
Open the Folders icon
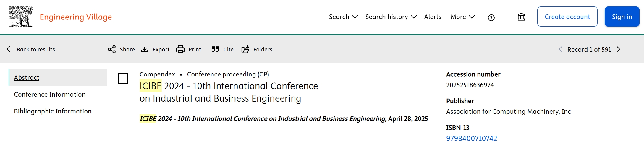(245, 49)
